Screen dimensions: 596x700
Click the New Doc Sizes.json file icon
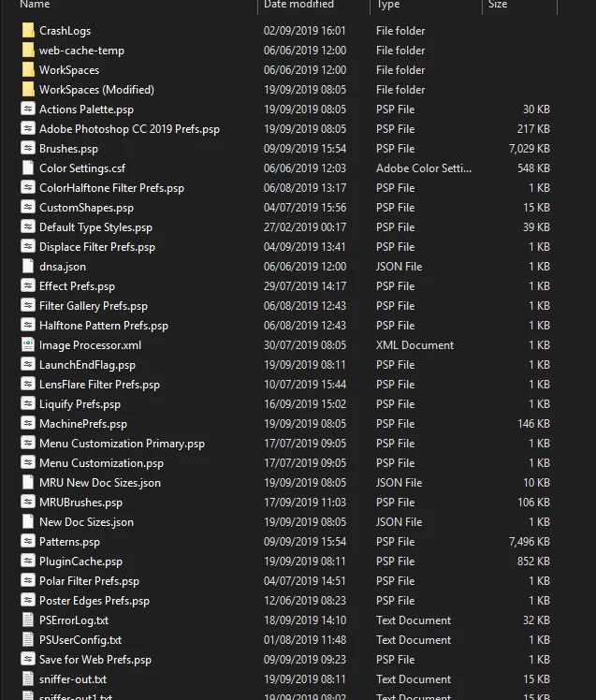tap(28, 521)
